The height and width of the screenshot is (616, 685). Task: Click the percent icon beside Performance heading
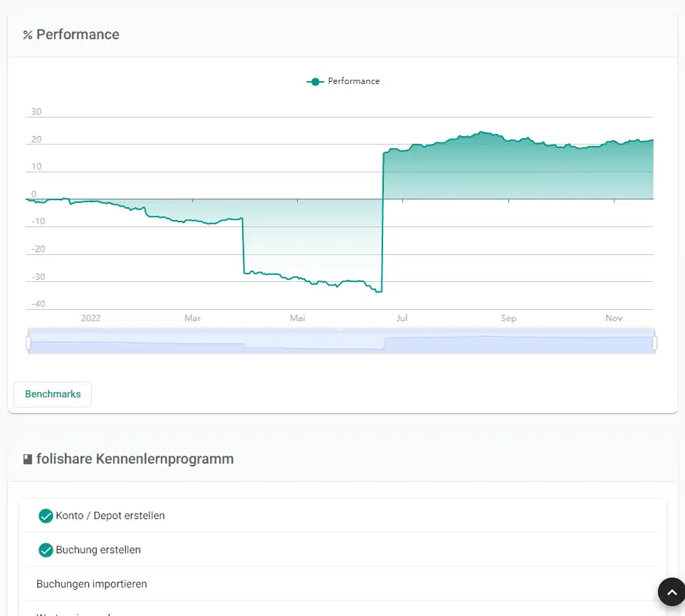tap(28, 35)
